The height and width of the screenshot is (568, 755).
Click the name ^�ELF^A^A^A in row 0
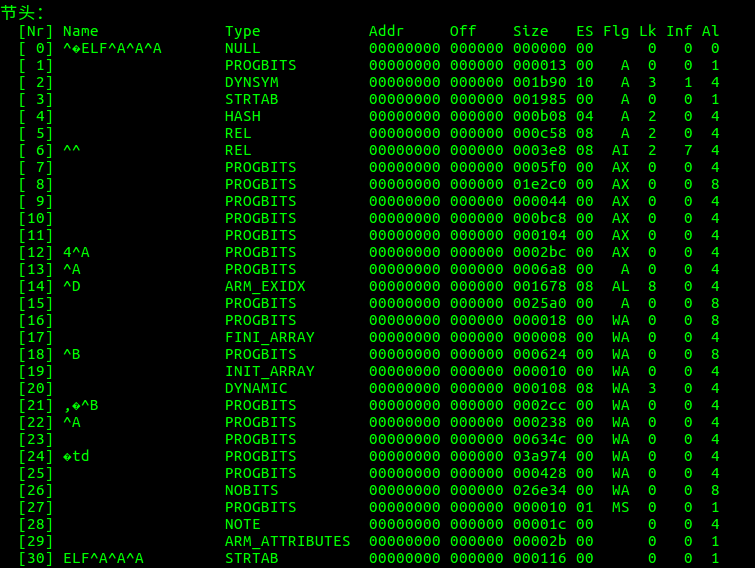(x=112, y=48)
